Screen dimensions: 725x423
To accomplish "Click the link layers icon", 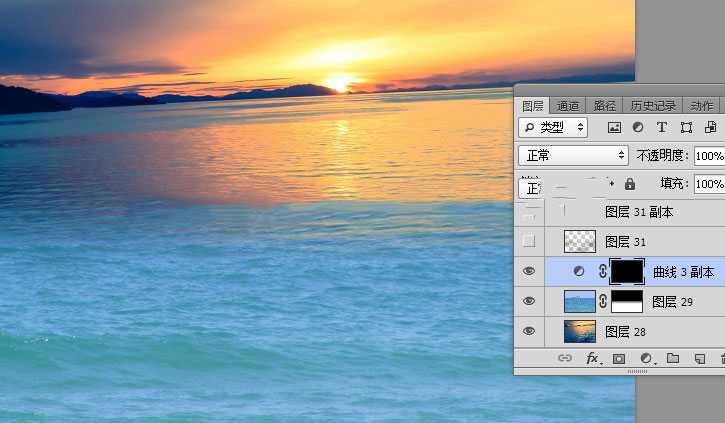I will coord(565,358).
